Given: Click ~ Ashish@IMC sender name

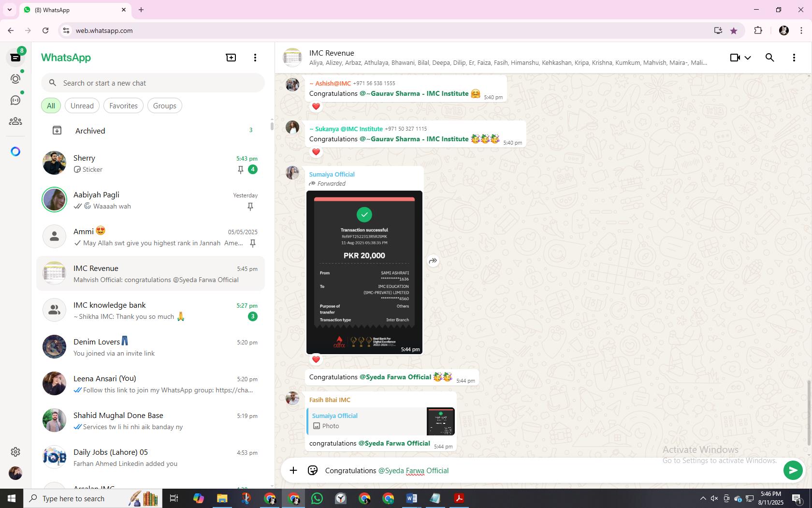Looking at the screenshot, I should tap(330, 83).
